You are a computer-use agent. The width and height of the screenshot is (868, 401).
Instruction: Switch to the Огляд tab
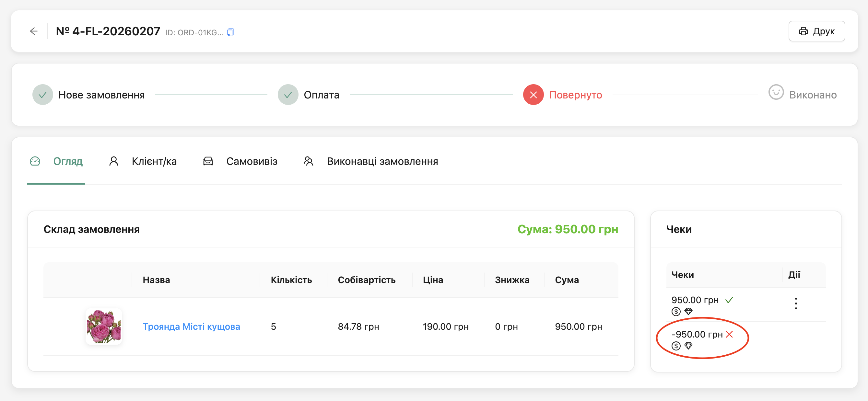tap(67, 161)
